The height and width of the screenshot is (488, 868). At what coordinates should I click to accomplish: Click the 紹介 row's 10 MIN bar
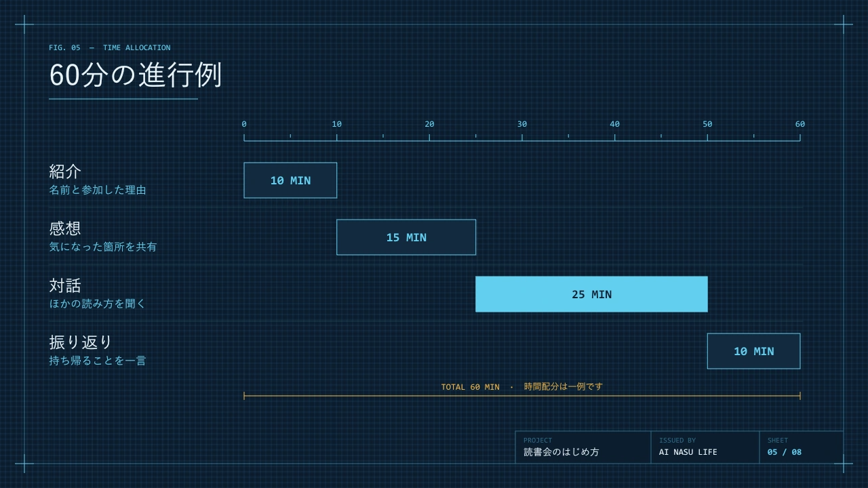[290, 180]
